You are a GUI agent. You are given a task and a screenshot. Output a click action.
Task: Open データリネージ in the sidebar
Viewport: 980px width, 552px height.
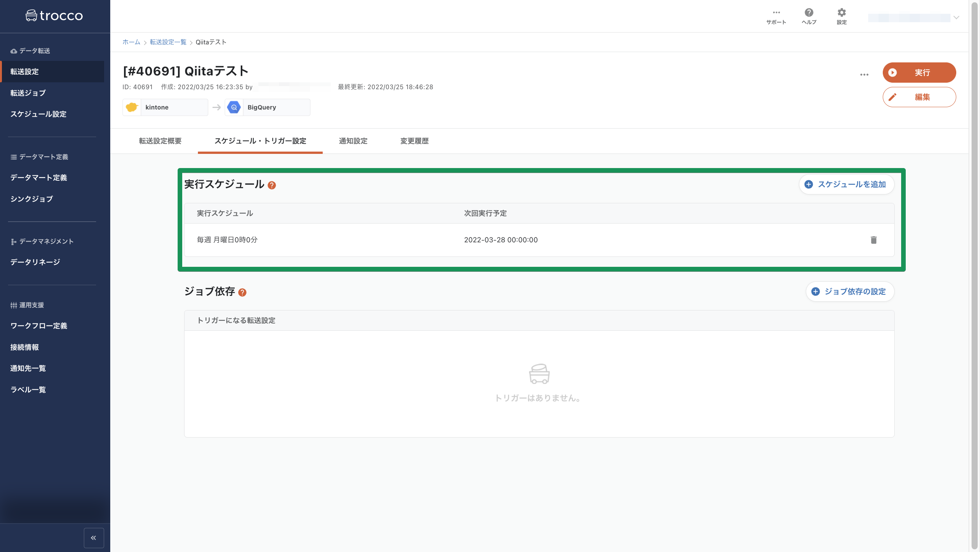click(35, 262)
